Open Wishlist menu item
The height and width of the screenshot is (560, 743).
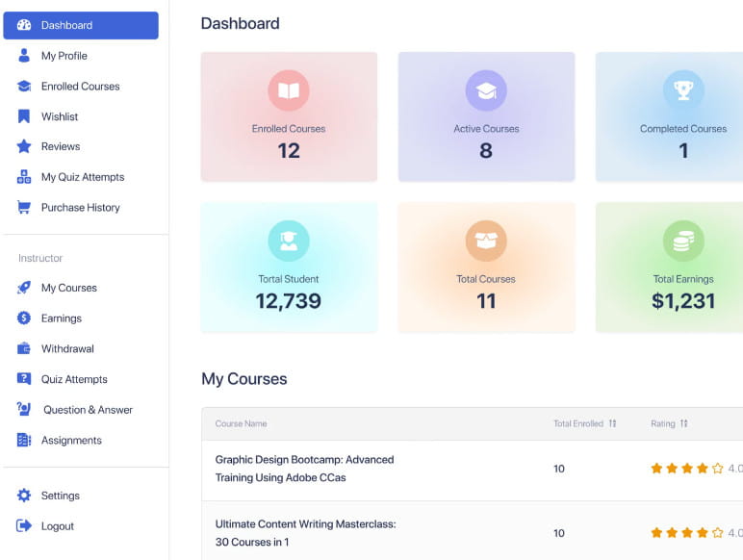click(60, 116)
